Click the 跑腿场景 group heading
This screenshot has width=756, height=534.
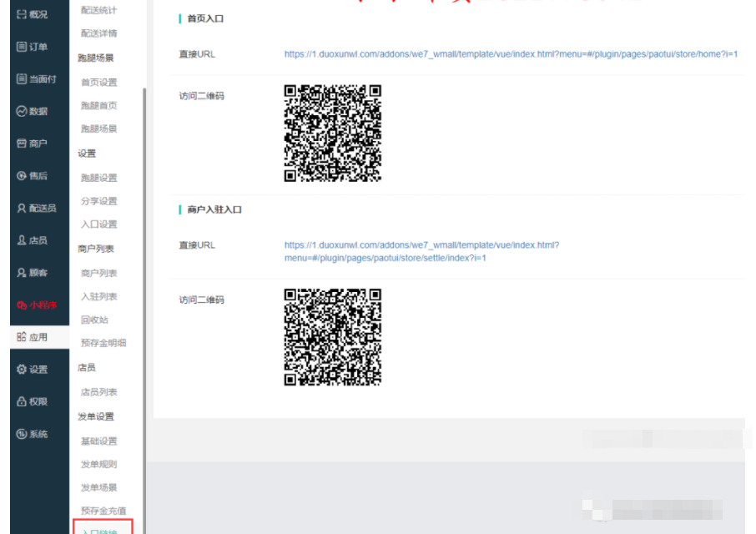[95, 58]
